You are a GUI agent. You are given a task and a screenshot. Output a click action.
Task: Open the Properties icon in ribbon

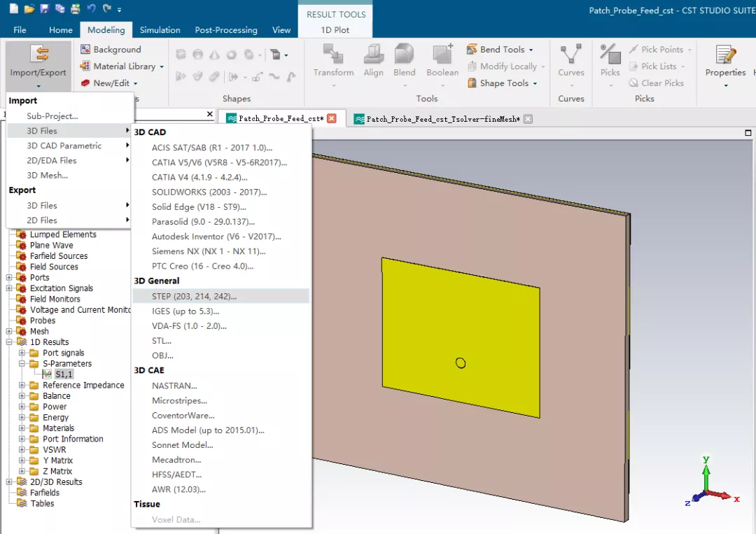pos(725,54)
